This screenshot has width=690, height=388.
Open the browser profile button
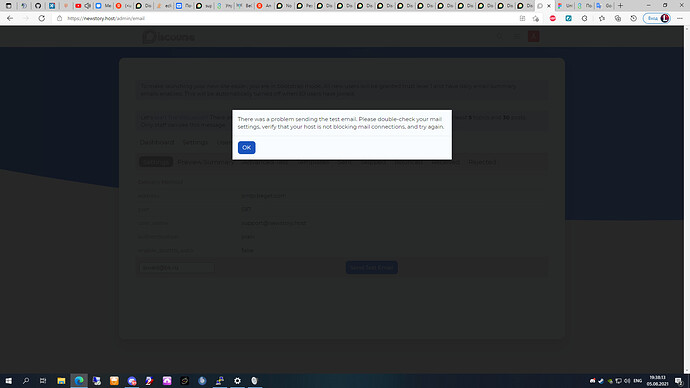(657, 18)
